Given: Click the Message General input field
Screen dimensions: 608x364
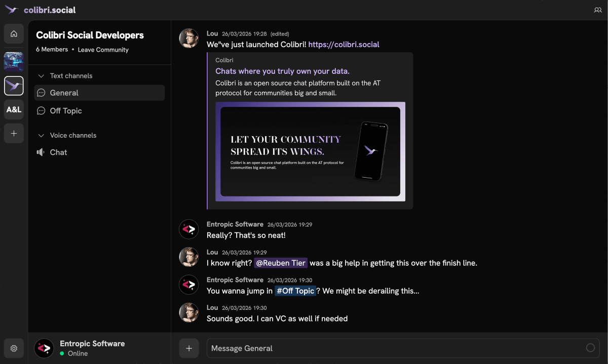Looking at the screenshot, I should coord(395,348).
